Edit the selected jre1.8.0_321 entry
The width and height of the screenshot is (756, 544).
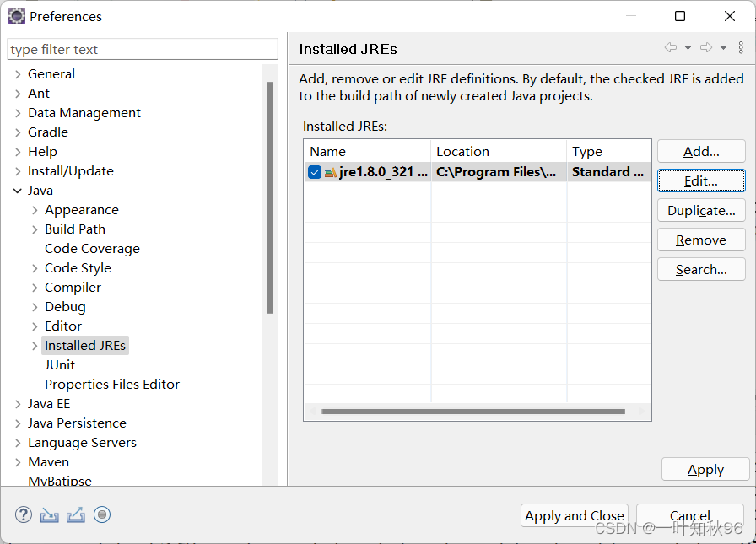click(701, 180)
